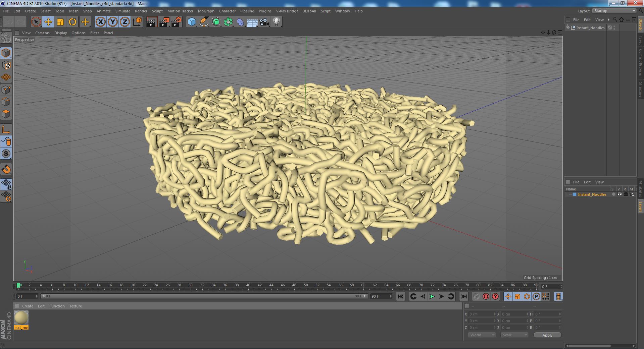Add a Camera object
The width and height of the screenshot is (644, 349).
pos(264,22)
